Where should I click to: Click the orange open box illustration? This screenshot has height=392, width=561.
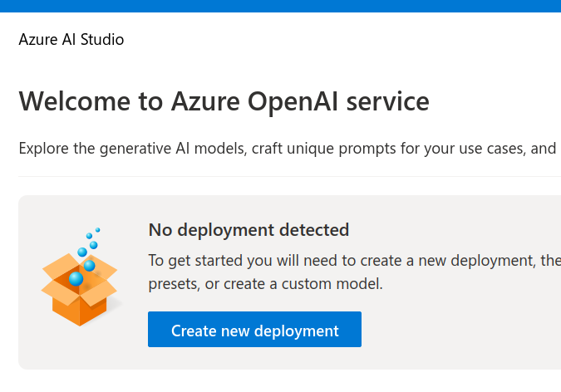point(80,277)
